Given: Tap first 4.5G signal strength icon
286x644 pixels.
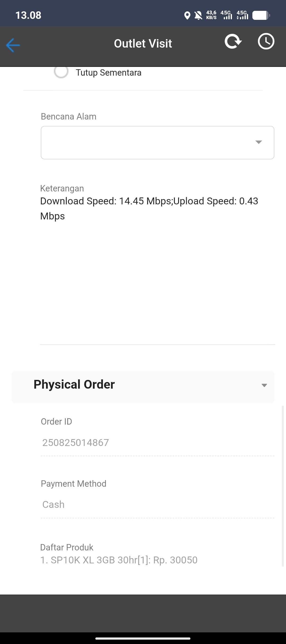Looking at the screenshot, I should 226,15.
